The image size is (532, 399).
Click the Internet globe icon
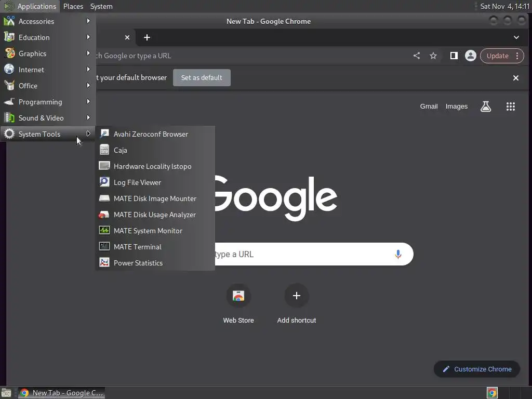pyautogui.click(x=9, y=69)
